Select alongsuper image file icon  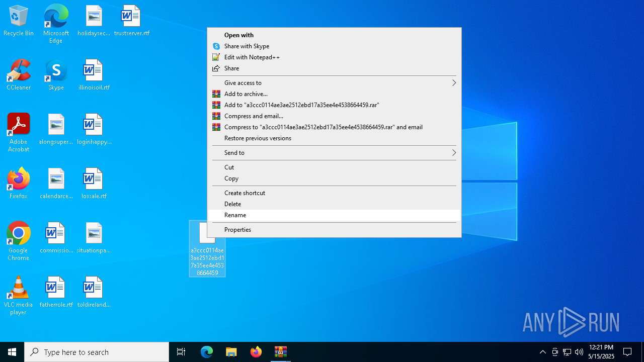tap(56, 130)
